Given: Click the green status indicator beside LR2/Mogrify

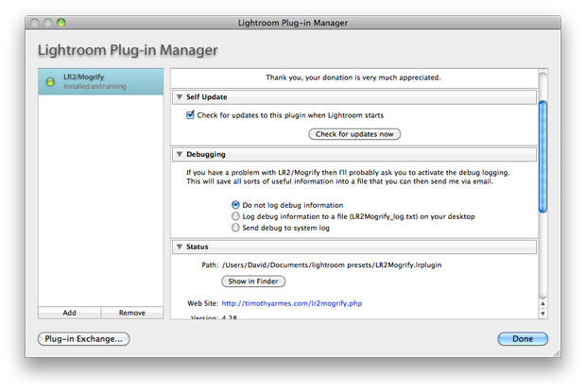Looking at the screenshot, I should [x=50, y=82].
